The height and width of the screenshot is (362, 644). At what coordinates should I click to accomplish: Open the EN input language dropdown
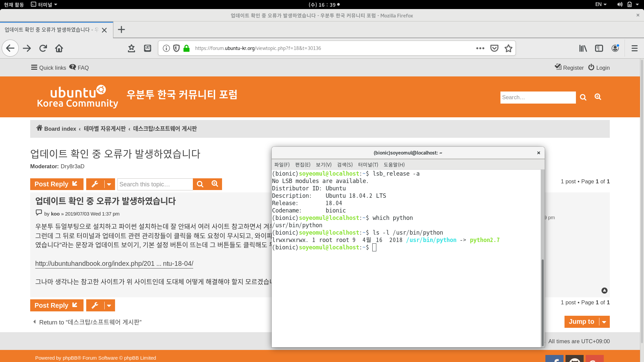[601, 4]
